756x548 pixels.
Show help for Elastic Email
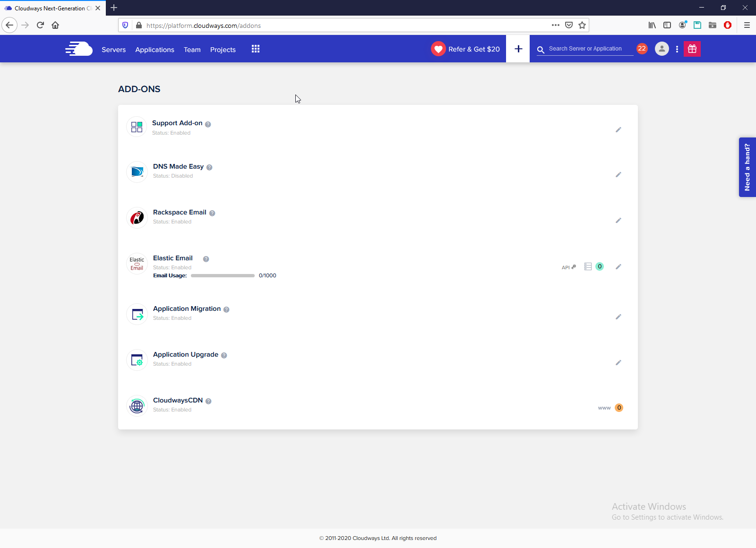pos(206,259)
